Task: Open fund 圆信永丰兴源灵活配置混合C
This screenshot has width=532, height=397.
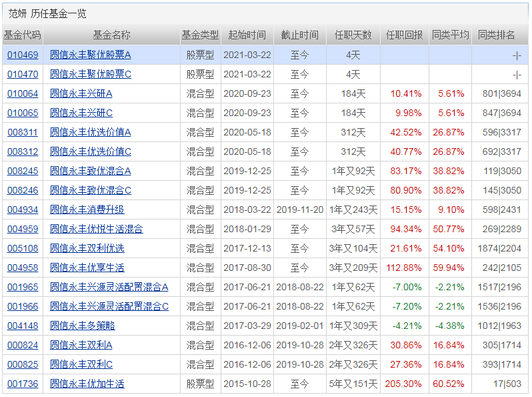Action: tap(109, 307)
